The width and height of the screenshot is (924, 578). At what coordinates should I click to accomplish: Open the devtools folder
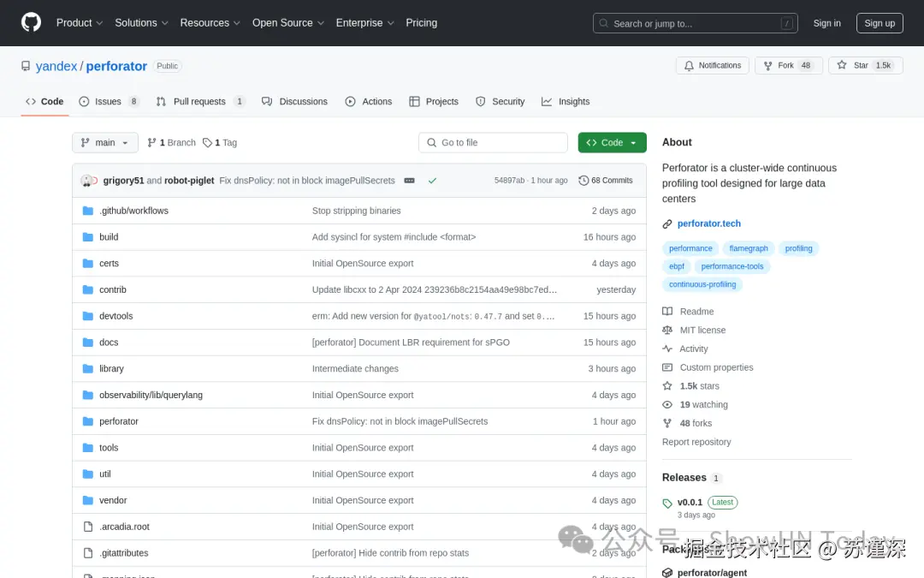pos(116,316)
